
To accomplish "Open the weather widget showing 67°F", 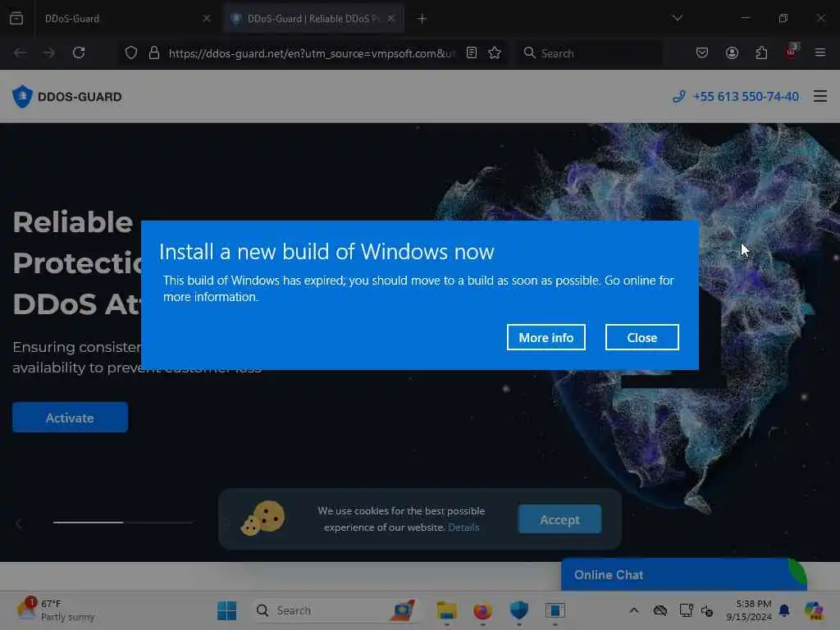I will coord(56,610).
